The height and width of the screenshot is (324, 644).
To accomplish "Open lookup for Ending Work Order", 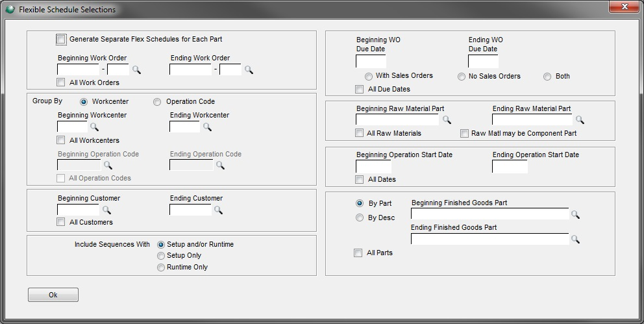I will click(249, 70).
